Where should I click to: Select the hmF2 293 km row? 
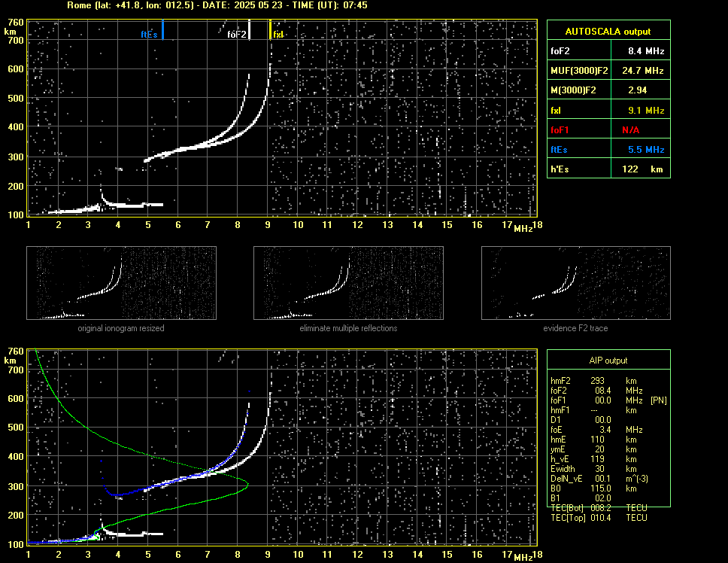(x=593, y=381)
